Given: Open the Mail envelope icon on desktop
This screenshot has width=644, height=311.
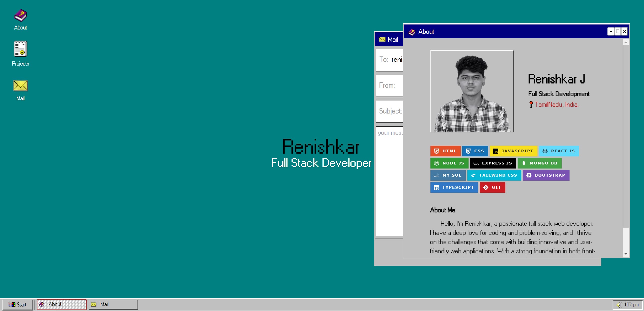Looking at the screenshot, I should click(20, 86).
